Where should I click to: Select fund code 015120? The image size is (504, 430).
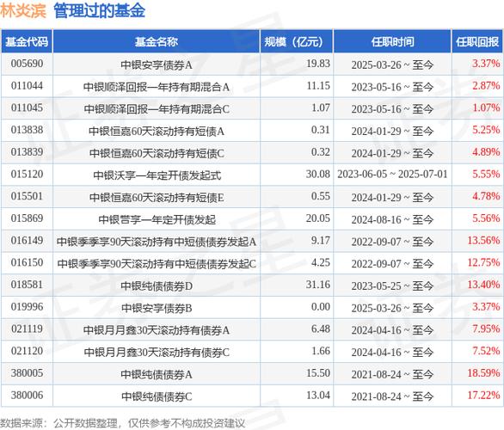27,175
